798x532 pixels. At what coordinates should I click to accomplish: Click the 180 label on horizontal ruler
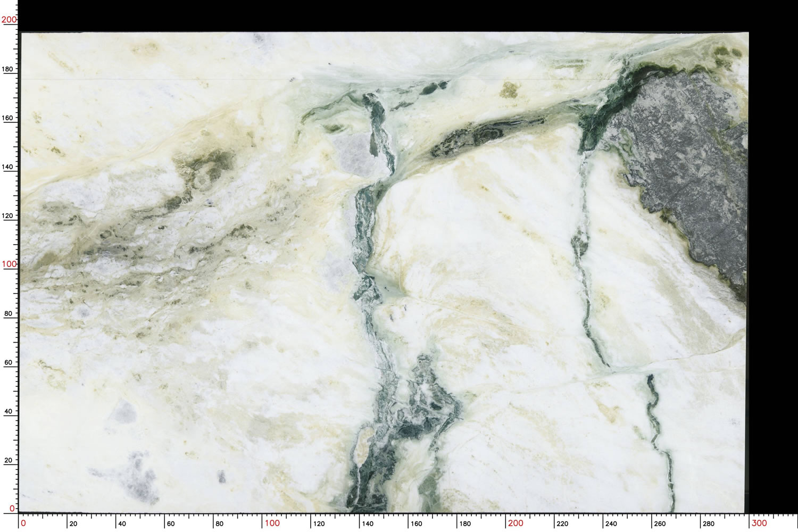465,524
